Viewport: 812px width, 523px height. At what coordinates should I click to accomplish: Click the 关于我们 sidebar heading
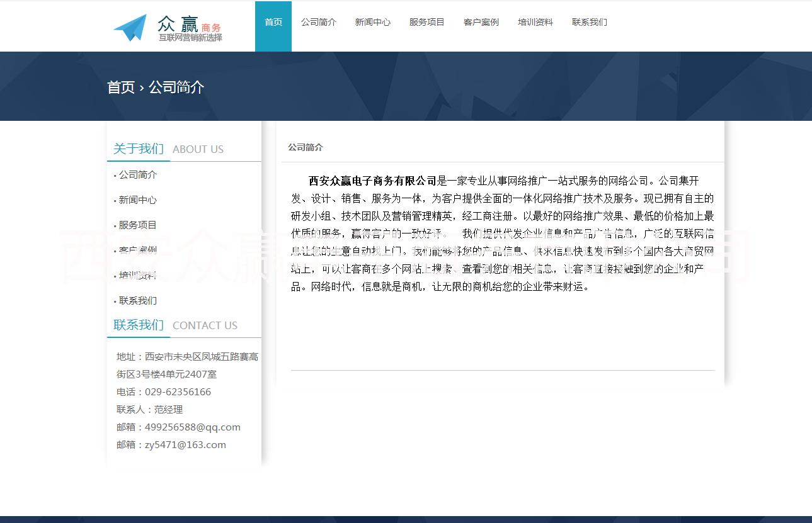point(139,149)
